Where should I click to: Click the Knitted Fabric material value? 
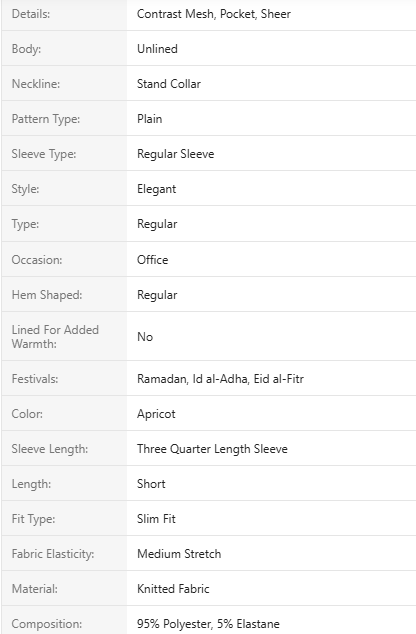click(x=173, y=589)
